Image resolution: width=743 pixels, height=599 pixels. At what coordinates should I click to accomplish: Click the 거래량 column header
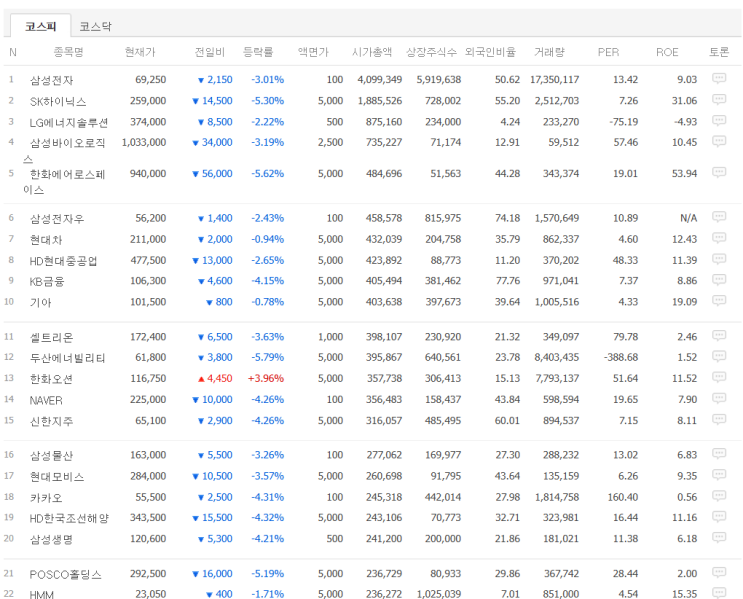[549, 52]
